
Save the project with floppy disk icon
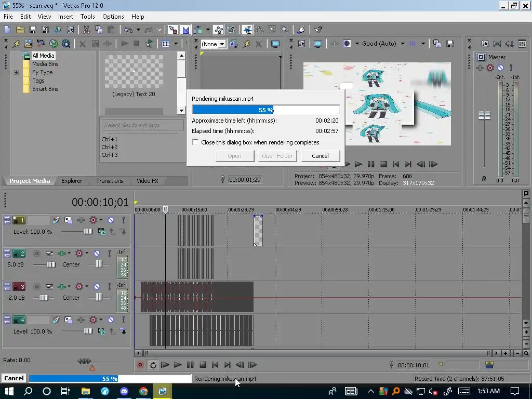33,30
